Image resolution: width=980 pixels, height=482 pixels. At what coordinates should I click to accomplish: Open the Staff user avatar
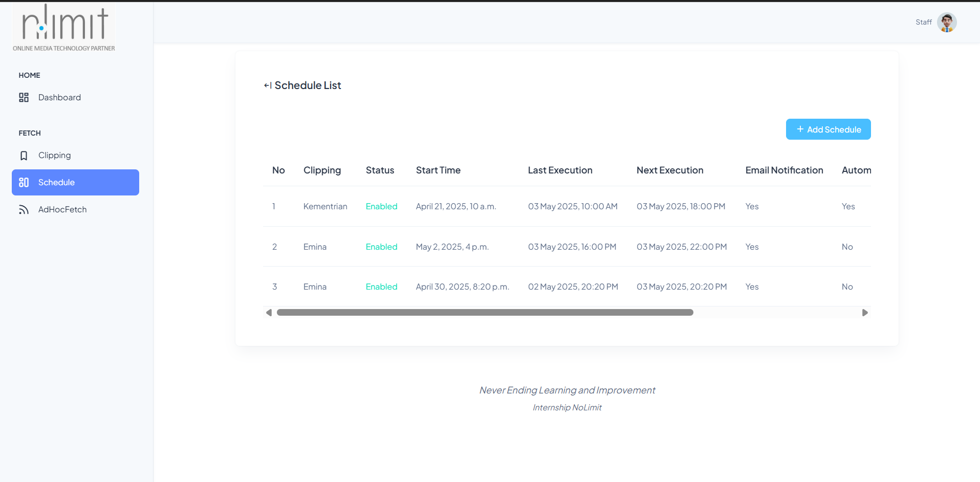pyautogui.click(x=946, y=23)
